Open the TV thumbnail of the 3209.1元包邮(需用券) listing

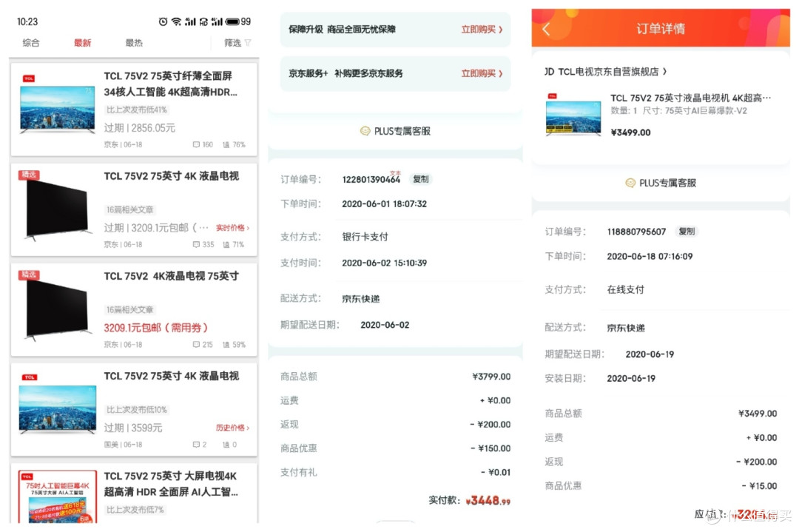click(57, 307)
